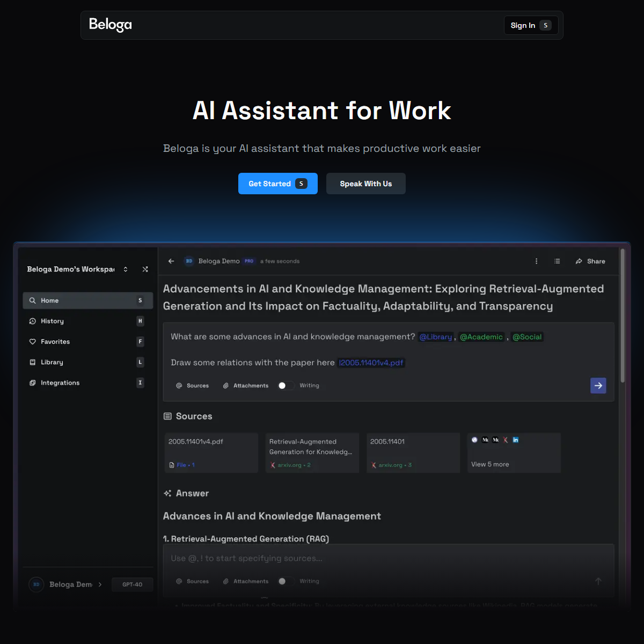
Task: Click the BD avatar in thread header
Action: (x=189, y=261)
